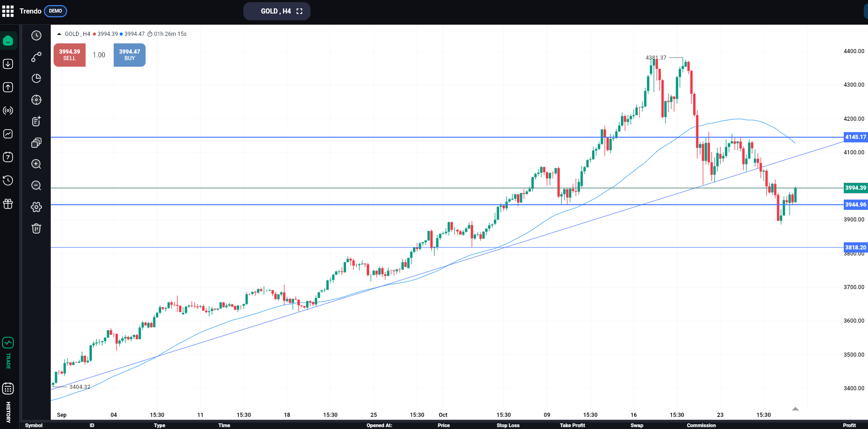Image resolution: width=868 pixels, height=429 pixels.
Task: Open the apps grid menu
Action: (8, 11)
